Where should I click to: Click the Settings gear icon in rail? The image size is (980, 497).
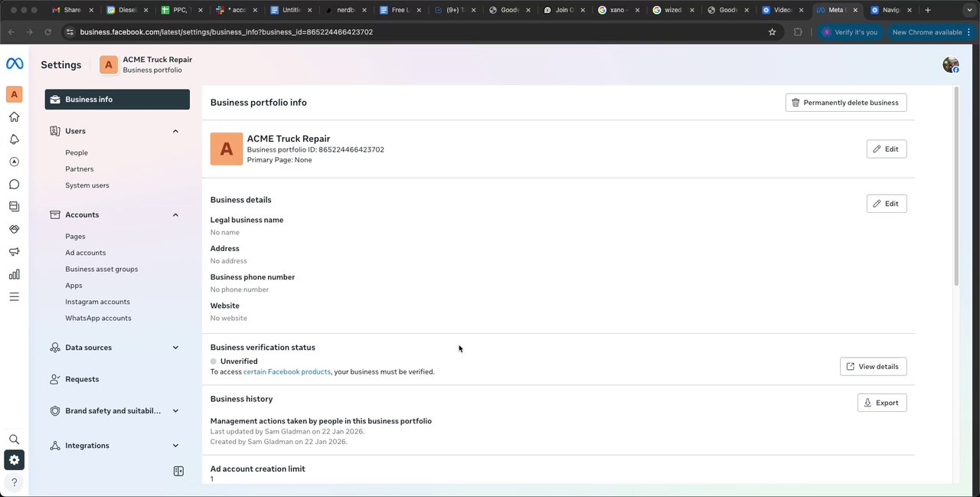(14, 460)
